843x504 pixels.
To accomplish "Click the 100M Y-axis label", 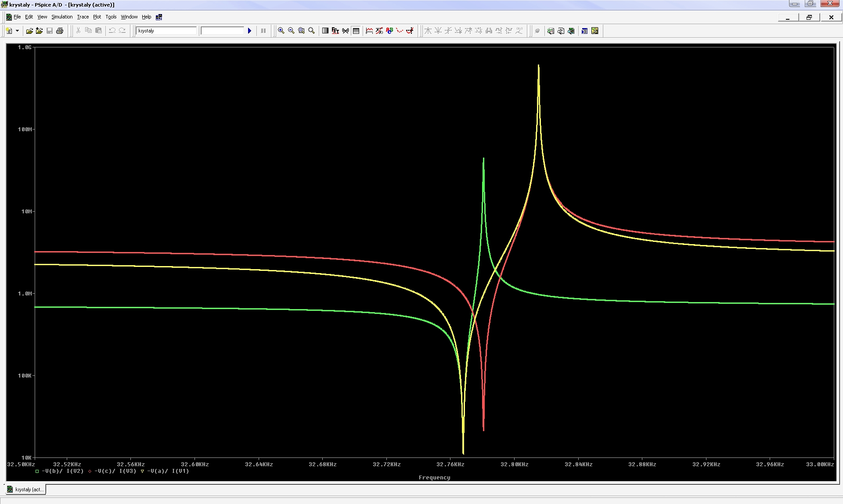I will [25, 130].
